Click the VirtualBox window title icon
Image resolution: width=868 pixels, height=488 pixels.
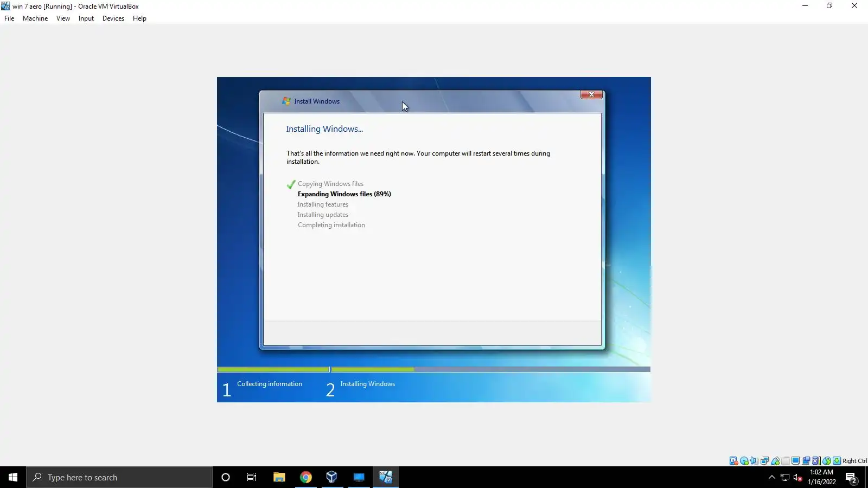(5, 6)
